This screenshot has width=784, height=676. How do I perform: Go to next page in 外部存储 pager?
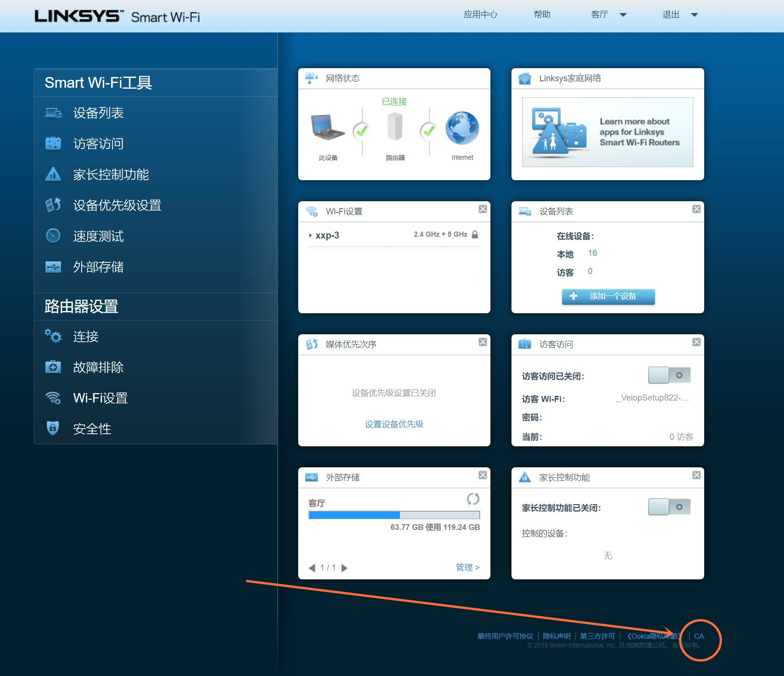point(345,568)
